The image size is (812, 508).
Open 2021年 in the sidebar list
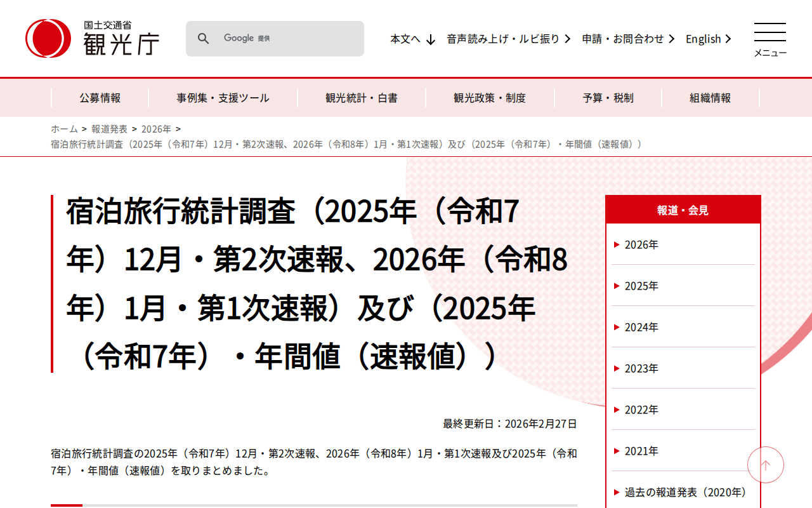click(x=683, y=451)
